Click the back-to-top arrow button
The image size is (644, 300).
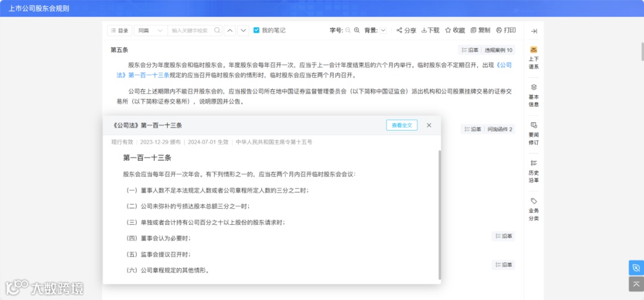click(636, 284)
